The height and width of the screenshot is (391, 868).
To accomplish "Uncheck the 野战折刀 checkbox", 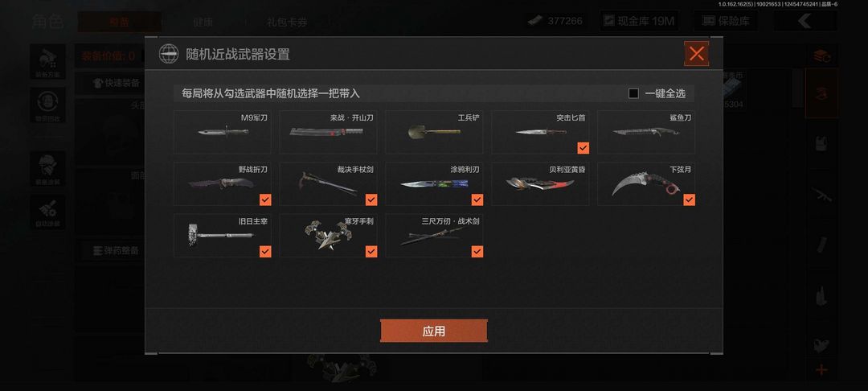I will click(x=265, y=200).
